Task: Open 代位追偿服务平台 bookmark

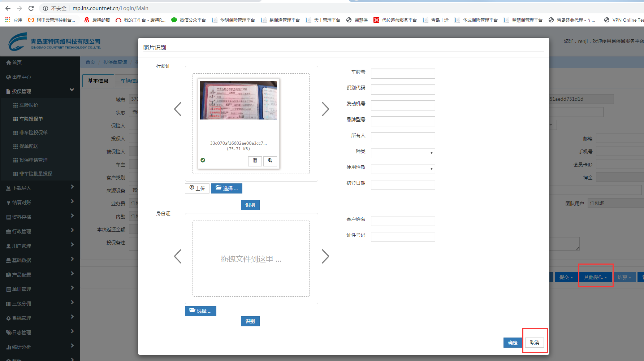Action: tap(395, 20)
